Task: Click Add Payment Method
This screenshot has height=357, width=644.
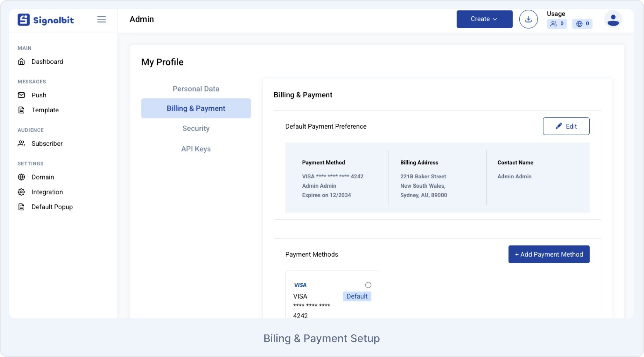Action: click(x=549, y=254)
